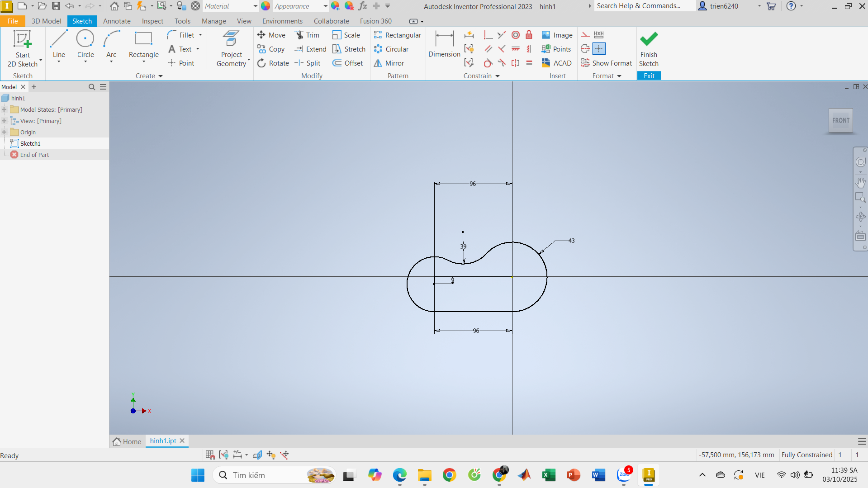
Task: Open the Constrain panel dropdown
Action: tap(498, 76)
